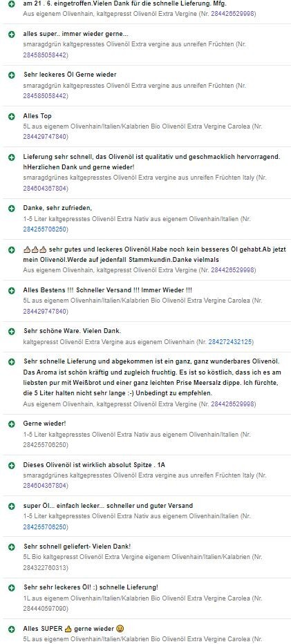Click positive icon next to "Gerne wieder!"
Screen dimensions: 291x644
pos(12,424)
